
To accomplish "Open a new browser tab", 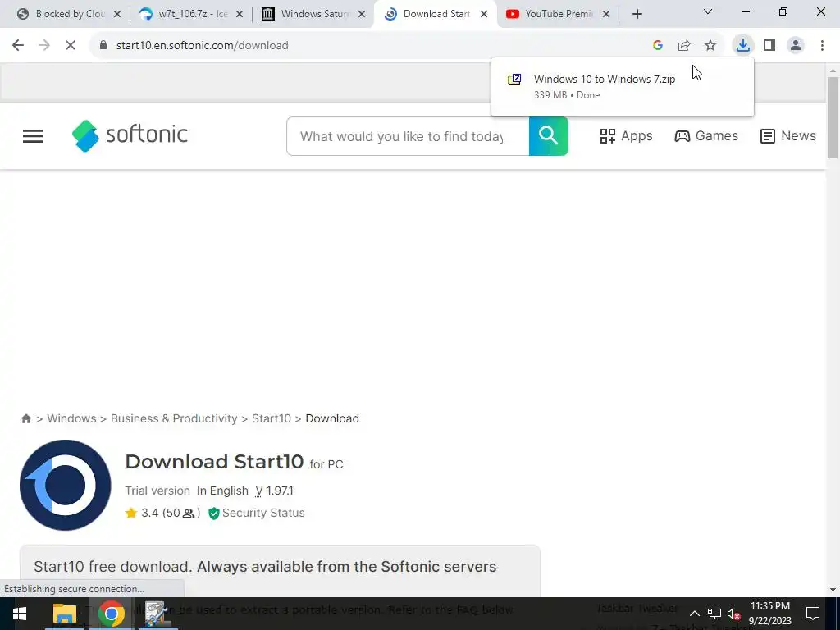I will 637,15.
